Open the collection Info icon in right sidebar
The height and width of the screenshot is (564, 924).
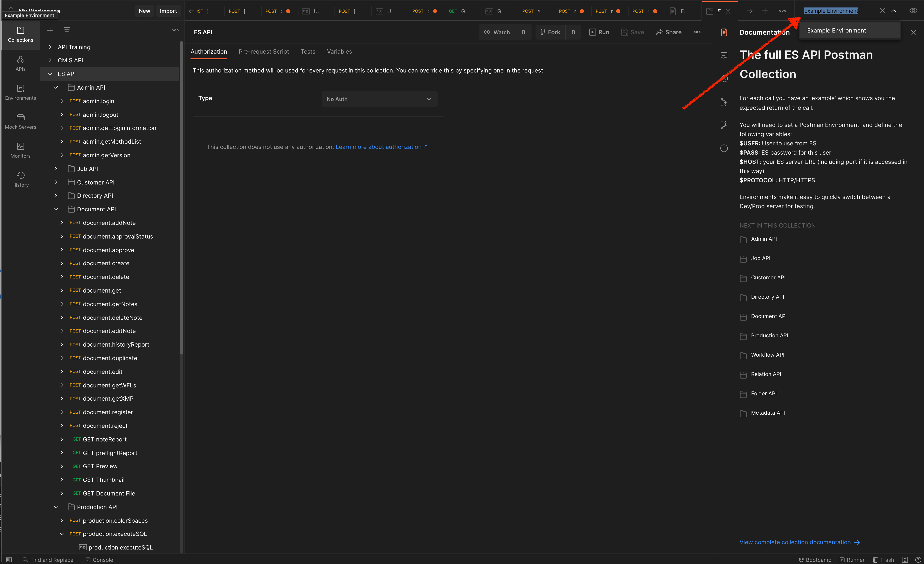(724, 148)
